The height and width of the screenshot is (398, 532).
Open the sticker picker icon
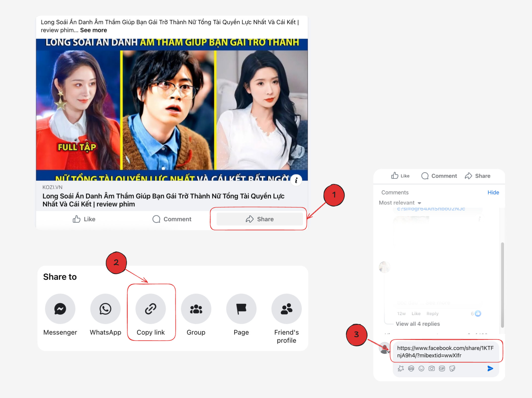click(x=452, y=368)
